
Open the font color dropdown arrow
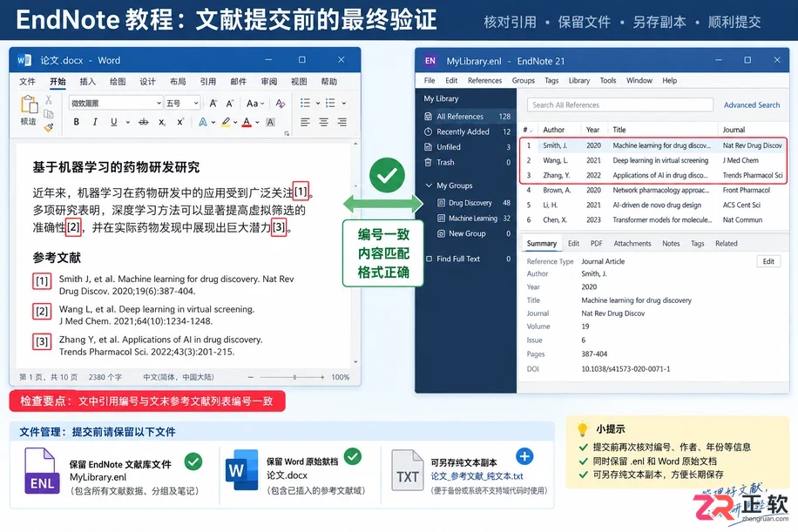coord(258,122)
